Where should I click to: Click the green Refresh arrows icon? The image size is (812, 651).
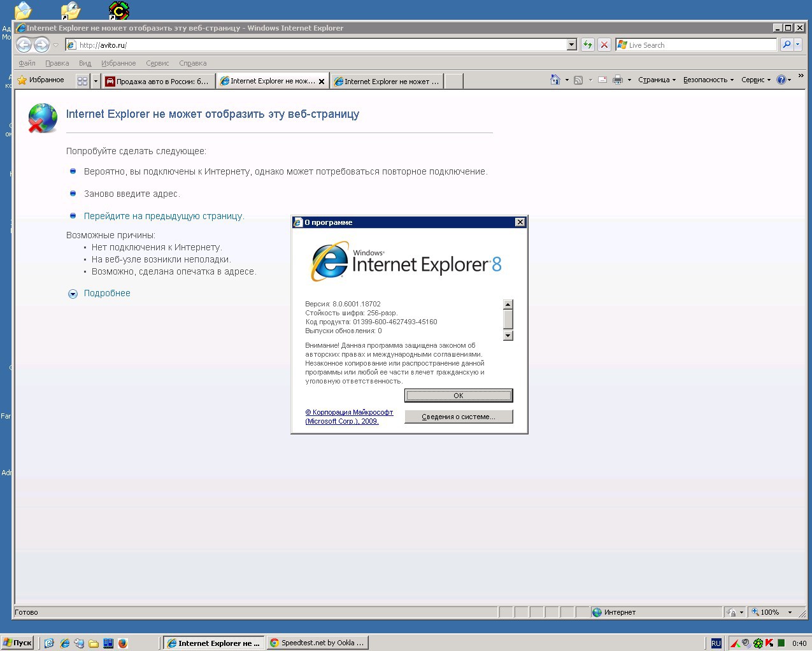click(588, 45)
